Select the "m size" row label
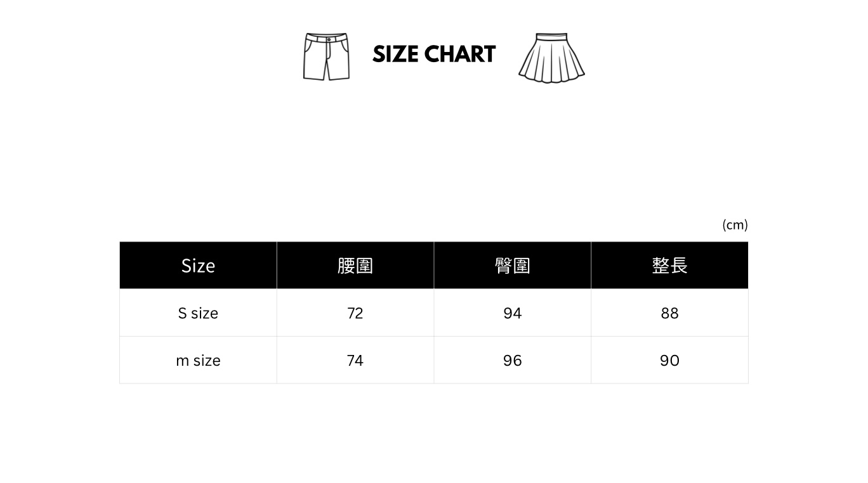This screenshot has height=483, width=868. coord(198,361)
